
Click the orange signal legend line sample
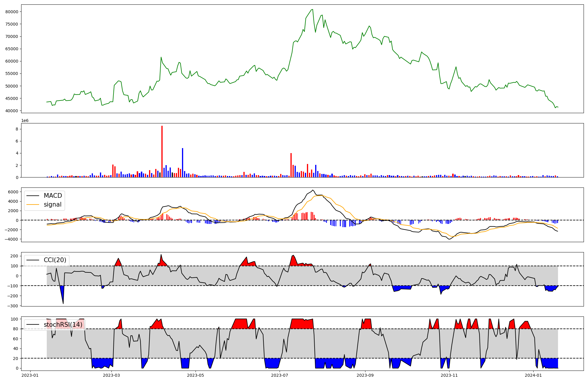(x=33, y=205)
